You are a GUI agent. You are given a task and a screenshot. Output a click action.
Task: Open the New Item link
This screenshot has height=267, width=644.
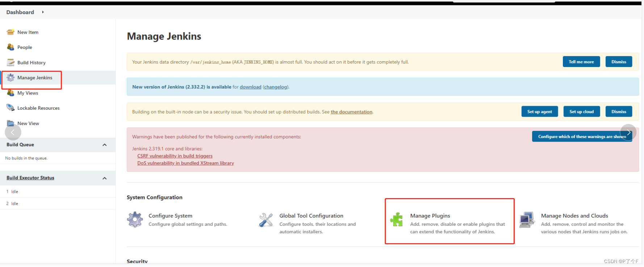(x=28, y=32)
